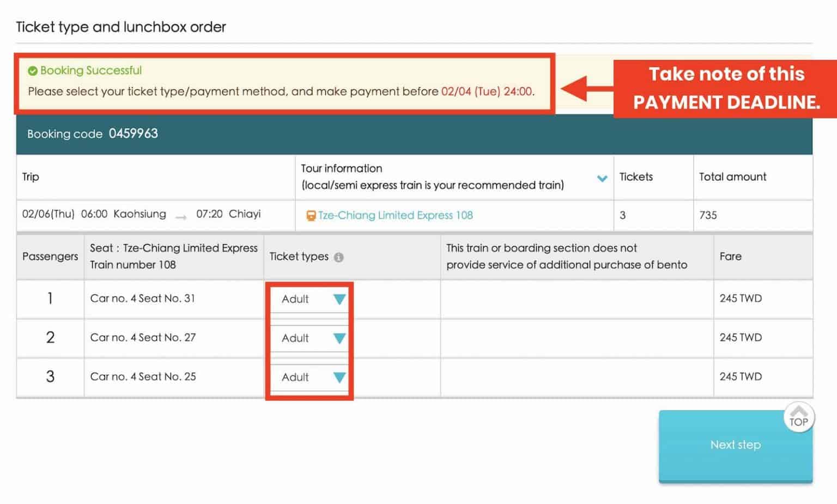Click the booking code 0459963

[x=134, y=133]
